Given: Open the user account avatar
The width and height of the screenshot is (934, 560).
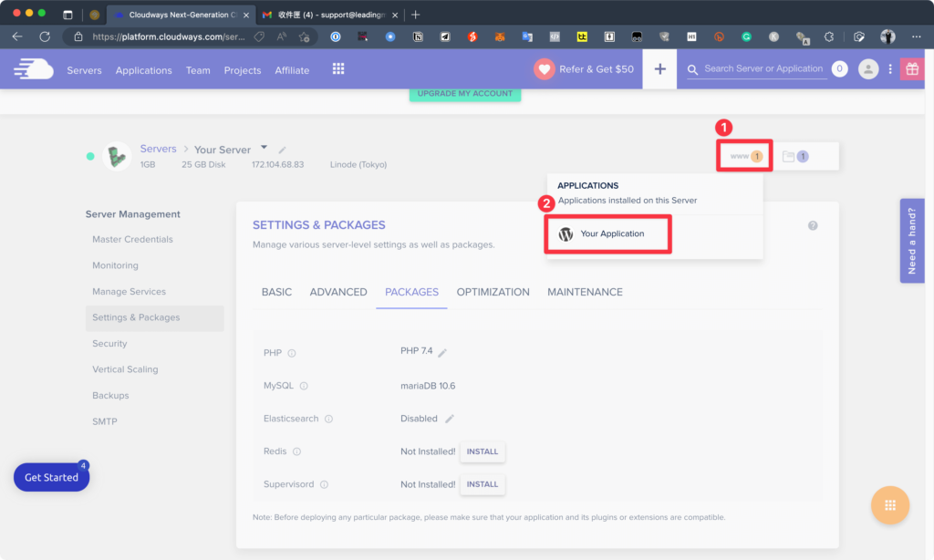Looking at the screenshot, I should click(x=868, y=69).
